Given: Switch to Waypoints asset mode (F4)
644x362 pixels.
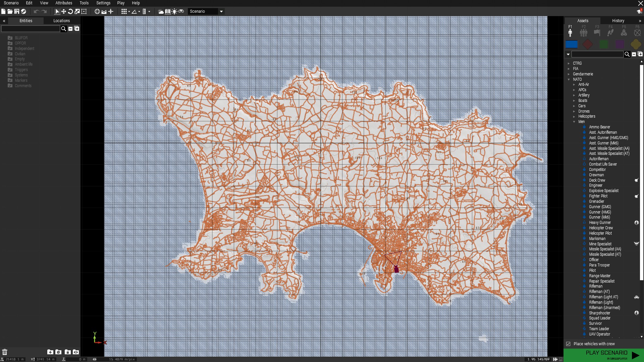Looking at the screenshot, I should pos(610,33).
